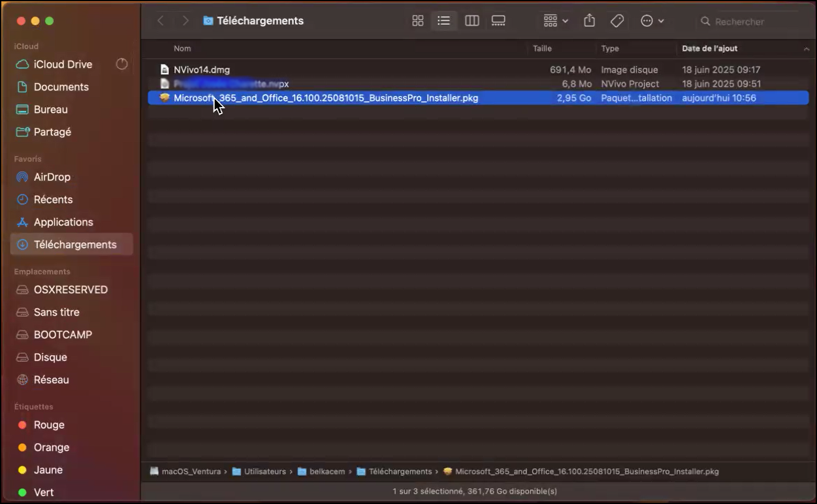Click the Share toolbar icon
The width and height of the screenshot is (817, 504).
tap(589, 21)
